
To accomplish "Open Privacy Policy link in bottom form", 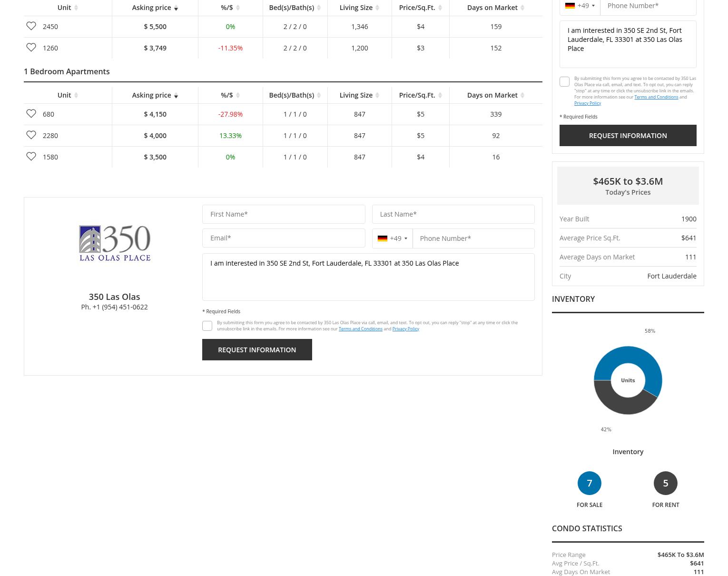I will 405,329.
